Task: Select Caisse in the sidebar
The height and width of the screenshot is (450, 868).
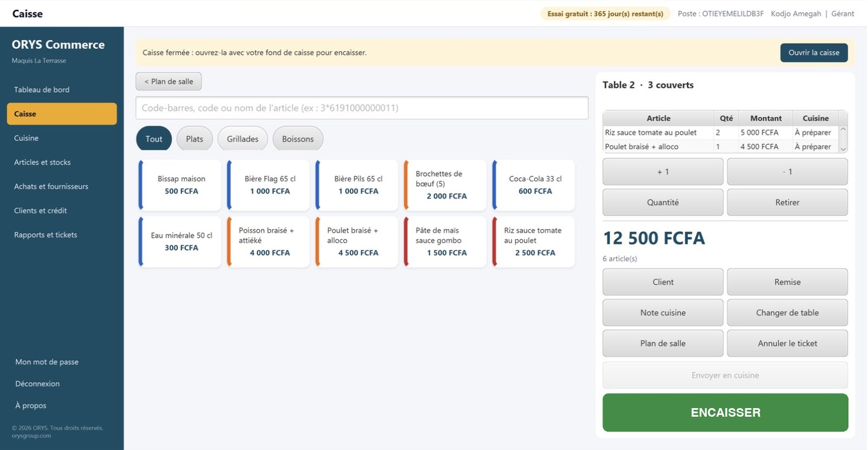Action: pos(62,114)
